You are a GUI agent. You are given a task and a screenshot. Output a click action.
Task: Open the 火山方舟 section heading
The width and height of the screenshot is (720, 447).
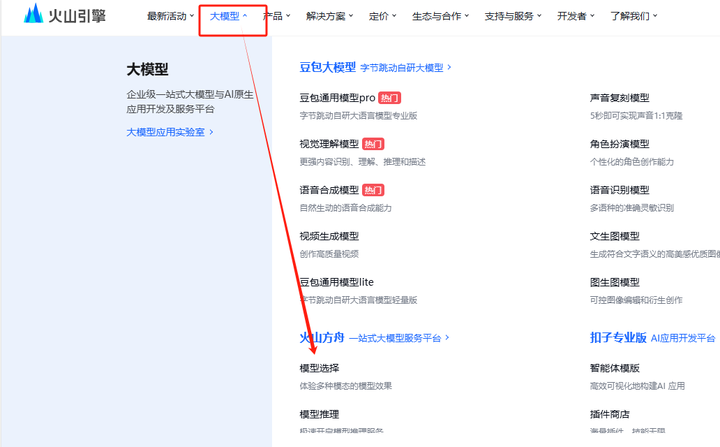point(322,338)
